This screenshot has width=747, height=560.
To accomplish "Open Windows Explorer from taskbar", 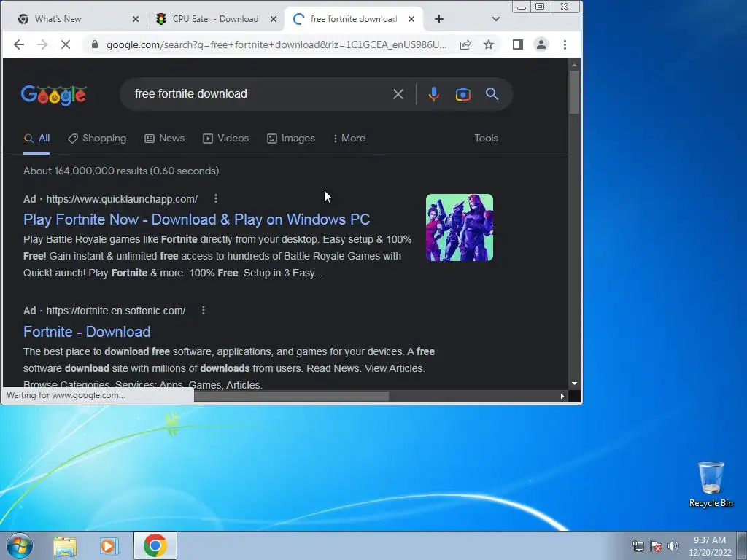I will [65, 545].
